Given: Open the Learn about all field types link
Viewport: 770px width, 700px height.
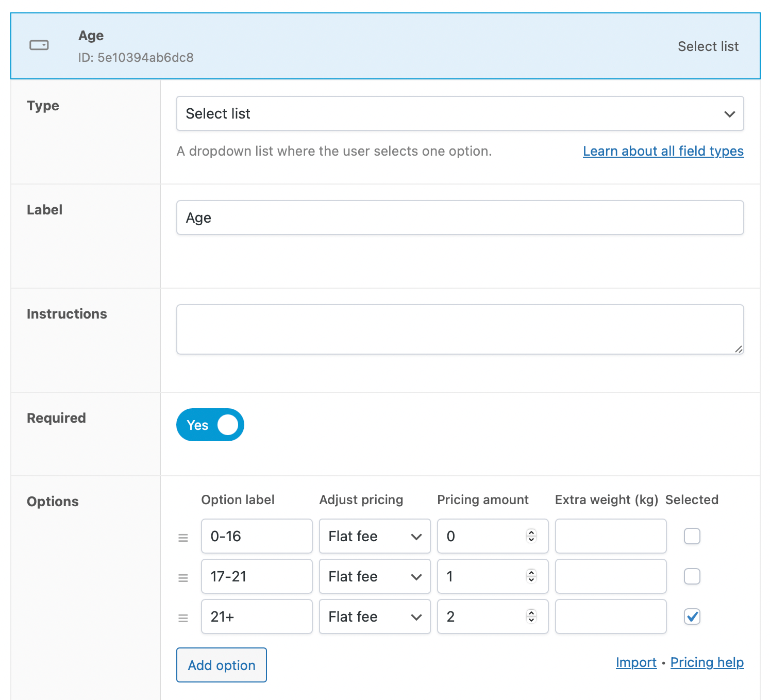Looking at the screenshot, I should pyautogui.click(x=663, y=151).
